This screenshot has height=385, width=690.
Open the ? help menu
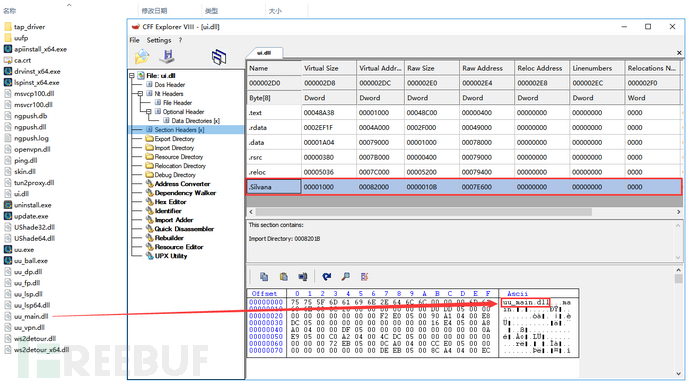point(180,40)
